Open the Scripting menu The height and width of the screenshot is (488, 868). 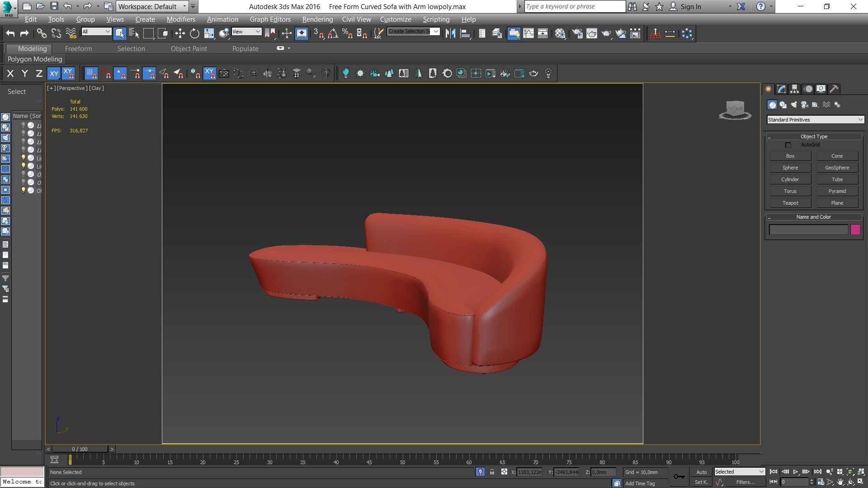point(436,19)
